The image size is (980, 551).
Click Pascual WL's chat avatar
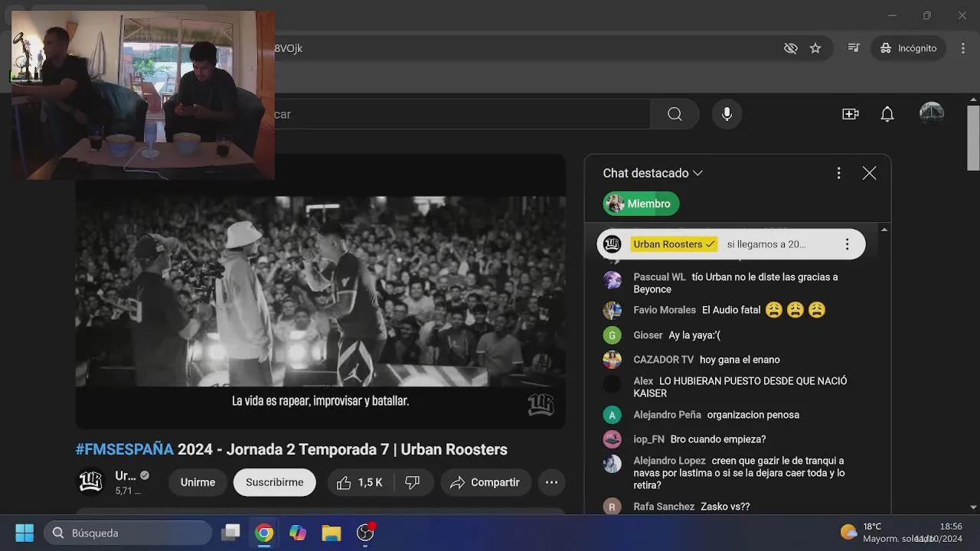coord(612,280)
